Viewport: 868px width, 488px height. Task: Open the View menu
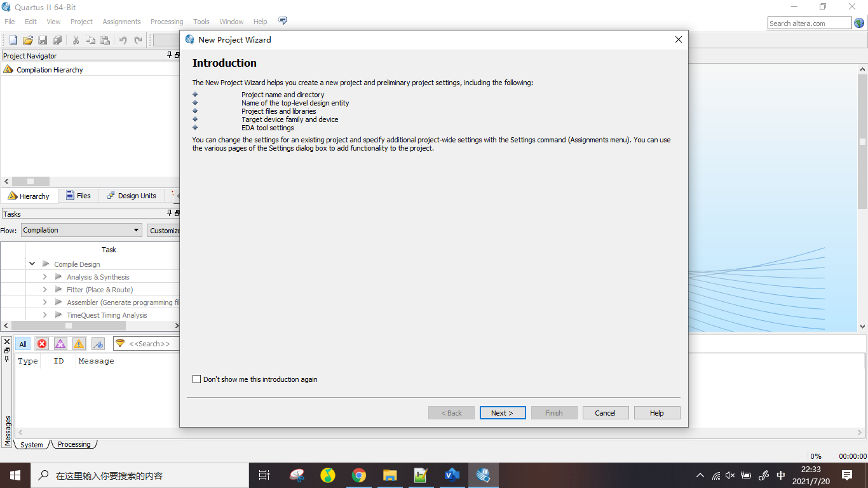click(x=53, y=22)
